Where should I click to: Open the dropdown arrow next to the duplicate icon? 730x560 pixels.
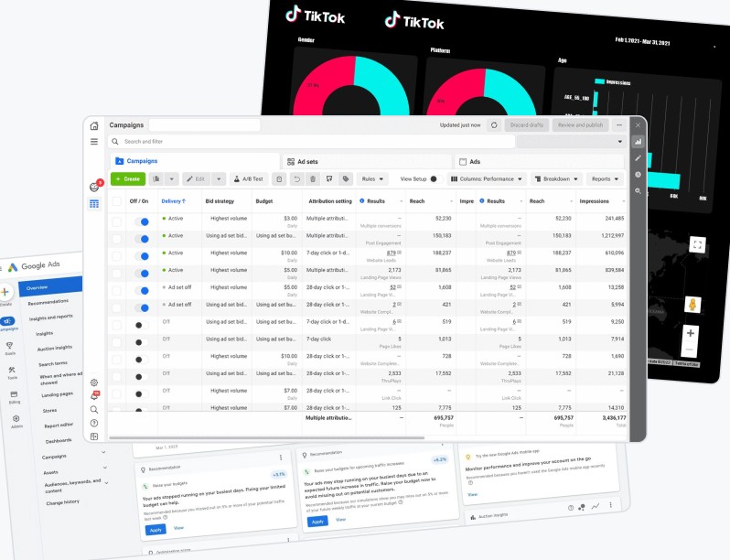pyautogui.click(x=171, y=178)
